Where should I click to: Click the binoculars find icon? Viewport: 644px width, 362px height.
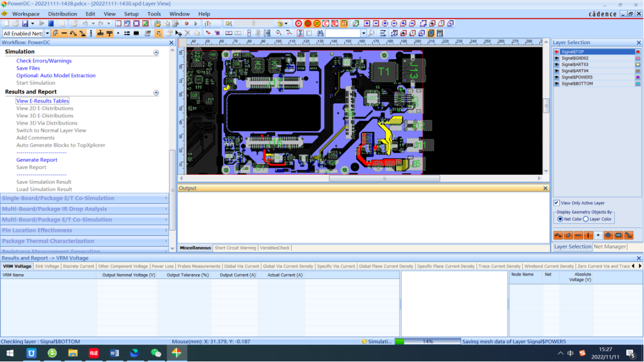tap(320, 33)
